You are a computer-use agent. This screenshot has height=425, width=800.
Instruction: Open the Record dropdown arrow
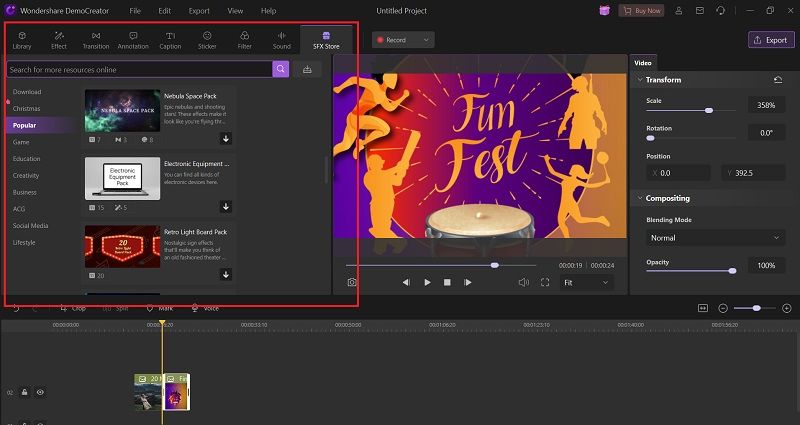point(426,40)
